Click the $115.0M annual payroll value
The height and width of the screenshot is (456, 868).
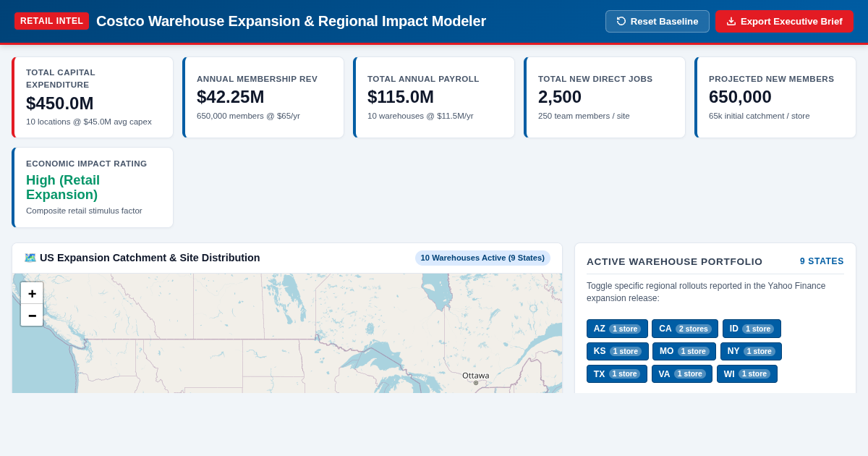click(x=401, y=96)
